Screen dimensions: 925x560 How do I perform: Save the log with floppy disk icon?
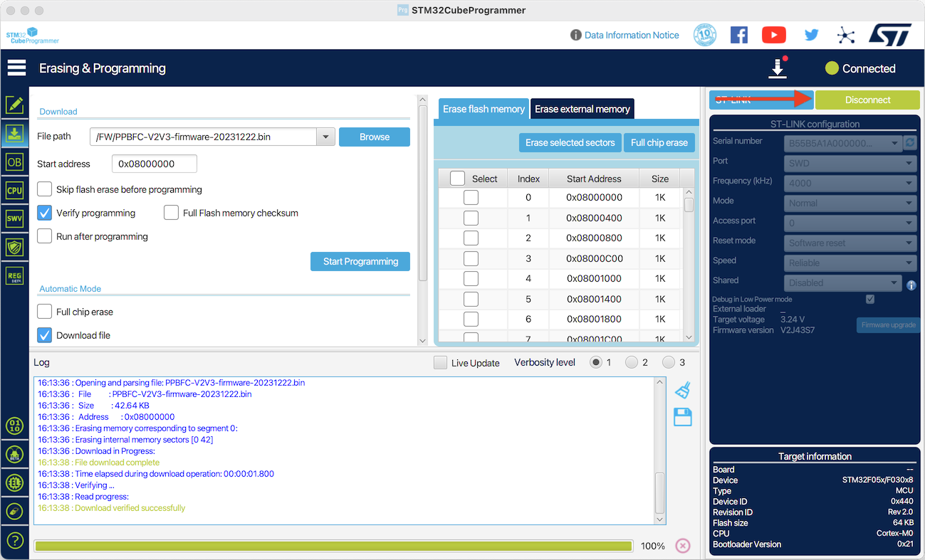tap(683, 417)
